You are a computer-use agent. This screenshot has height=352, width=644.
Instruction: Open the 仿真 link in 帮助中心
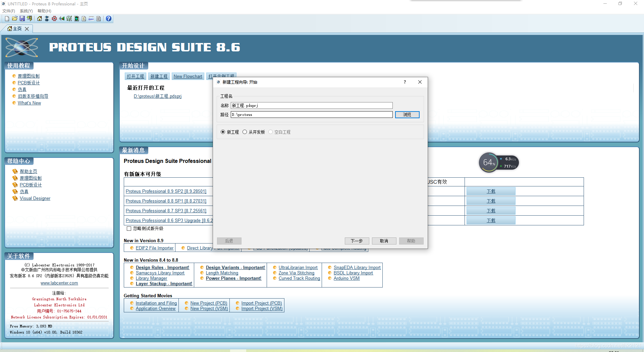tap(24, 192)
